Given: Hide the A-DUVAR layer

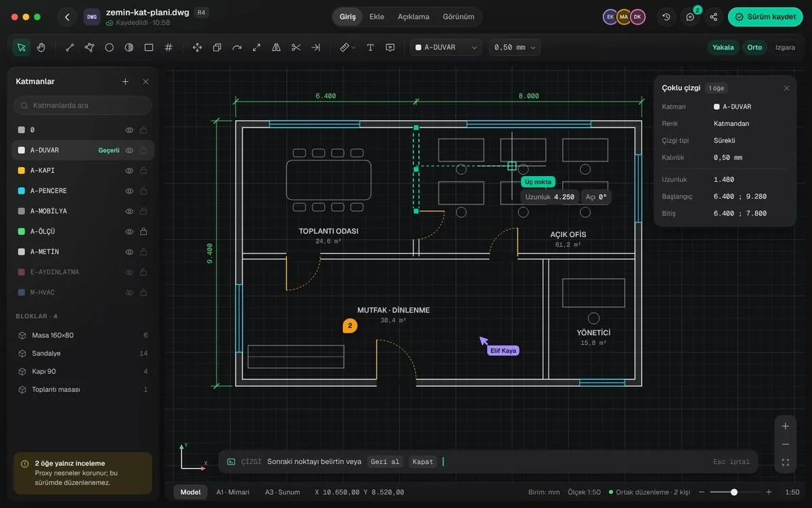Looking at the screenshot, I should 129,150.
